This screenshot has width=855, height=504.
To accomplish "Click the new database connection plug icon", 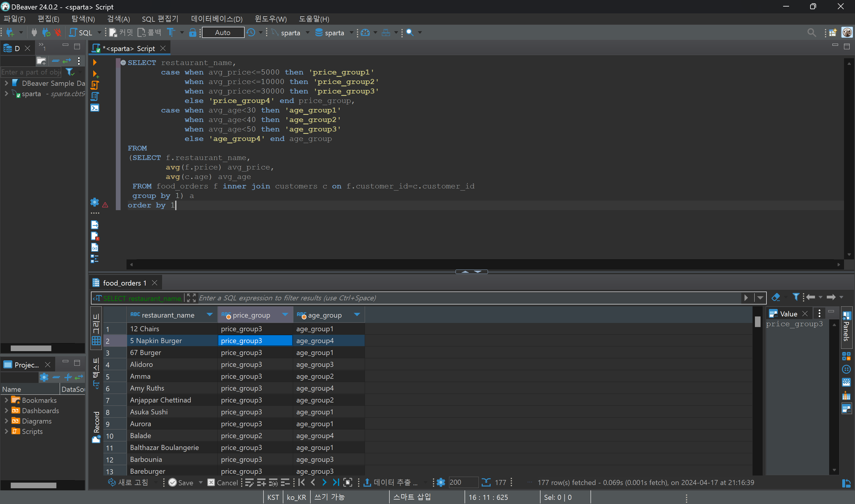I will [x=10, y=32].
